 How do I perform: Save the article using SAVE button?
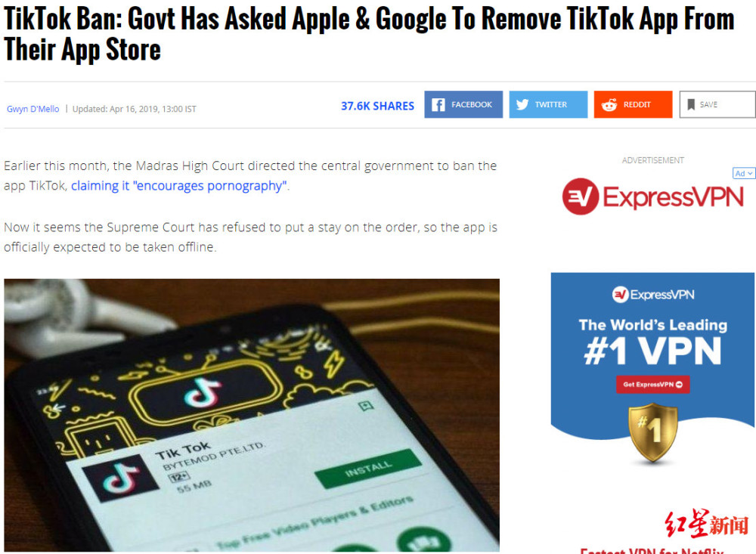click(717, 104)
